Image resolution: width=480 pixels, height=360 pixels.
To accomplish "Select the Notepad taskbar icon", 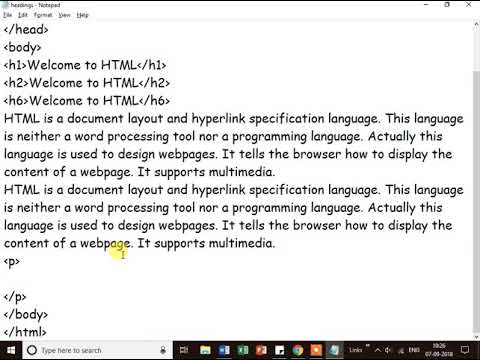I will (334, 350).
